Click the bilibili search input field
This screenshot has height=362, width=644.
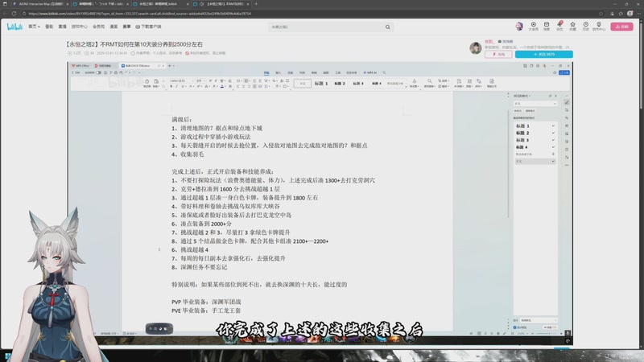coord(327,27)
